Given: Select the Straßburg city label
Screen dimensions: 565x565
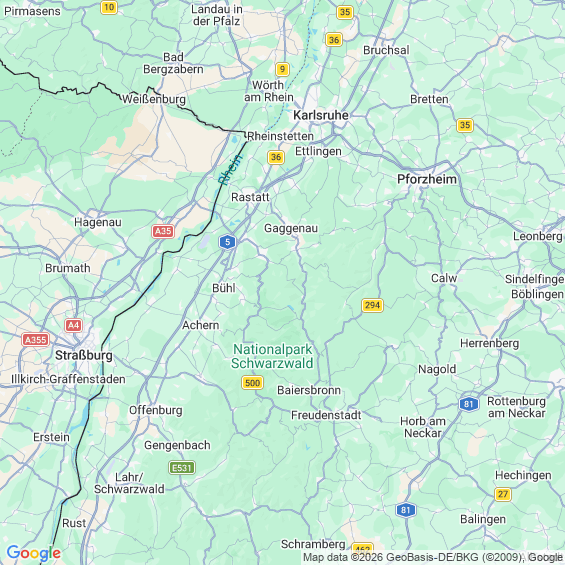Looking at the screenshot, I should coord(84,356).
